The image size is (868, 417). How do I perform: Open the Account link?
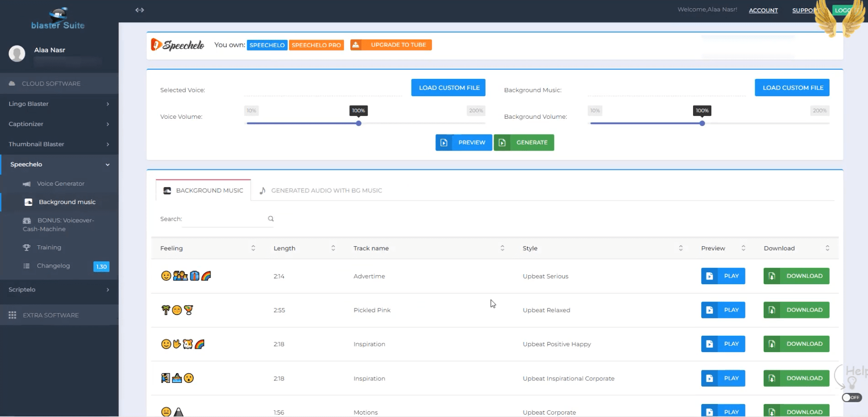coord(763,10)
